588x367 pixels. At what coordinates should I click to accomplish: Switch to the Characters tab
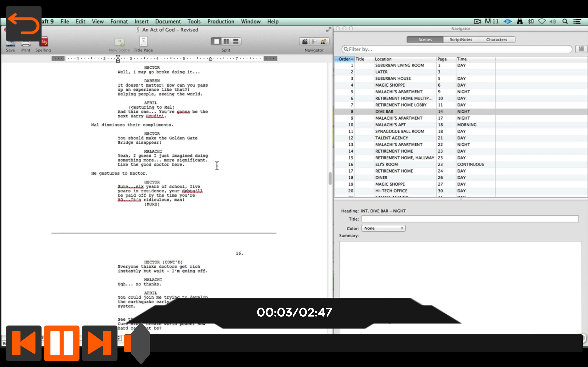coord(496,39)
